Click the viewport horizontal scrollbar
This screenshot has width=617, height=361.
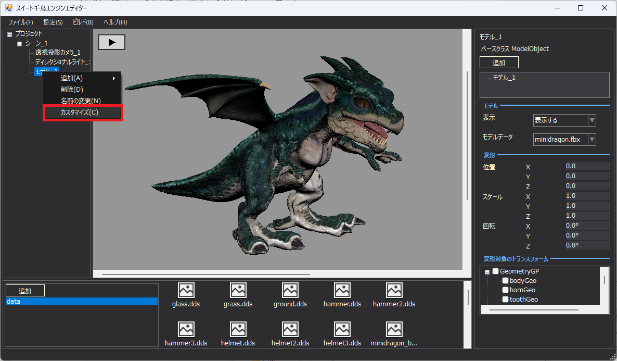(277, 274)
